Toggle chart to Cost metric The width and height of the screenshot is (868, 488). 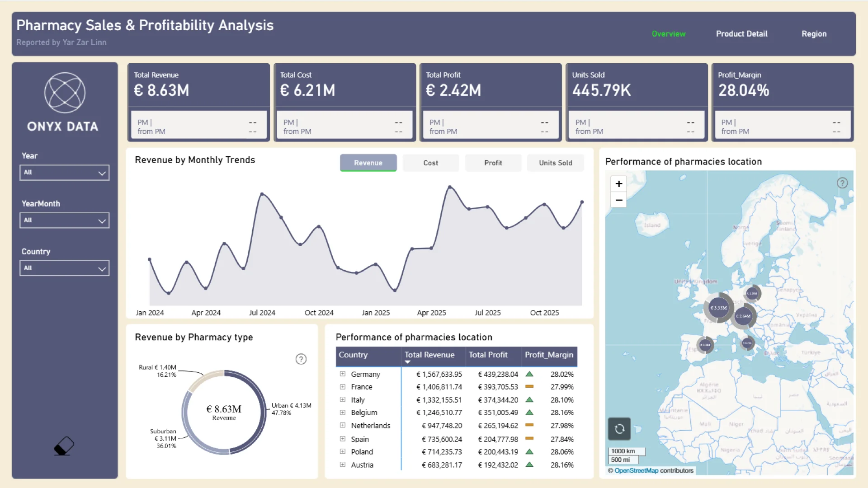click(430, 163)
